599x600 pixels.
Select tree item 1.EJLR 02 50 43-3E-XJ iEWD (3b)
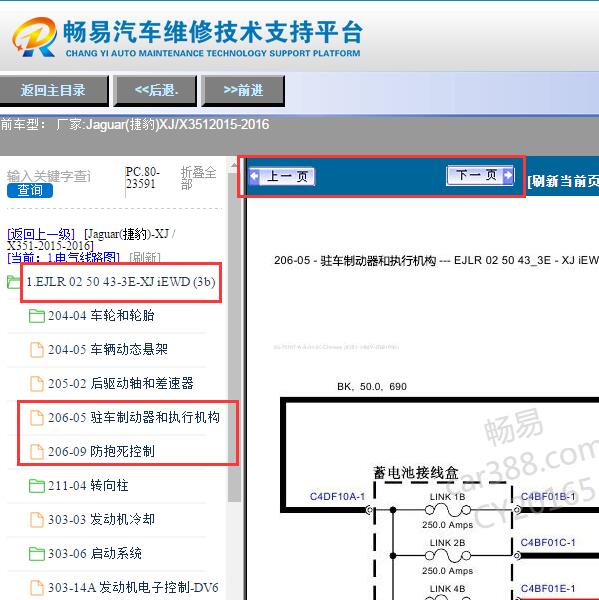coord(121,282)
